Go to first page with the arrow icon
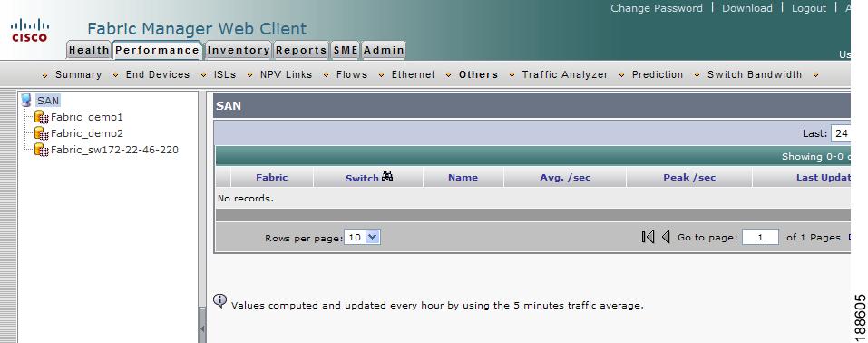 pyautogui.click(x=648, y=237)
